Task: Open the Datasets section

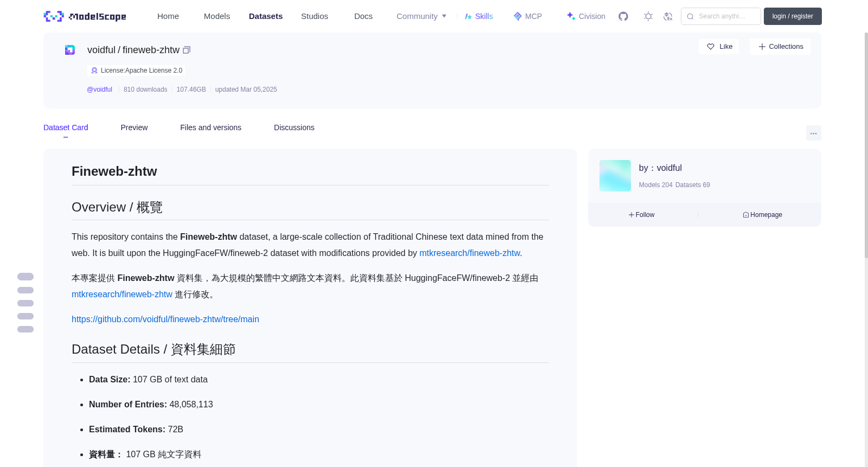Action: pyautogui.click(x=266, y=16)
